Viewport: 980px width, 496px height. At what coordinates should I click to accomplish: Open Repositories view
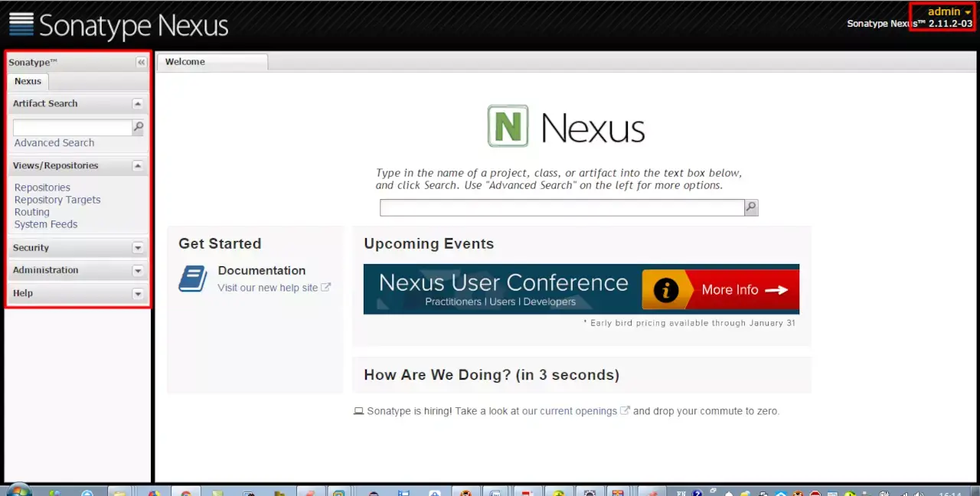42,188
